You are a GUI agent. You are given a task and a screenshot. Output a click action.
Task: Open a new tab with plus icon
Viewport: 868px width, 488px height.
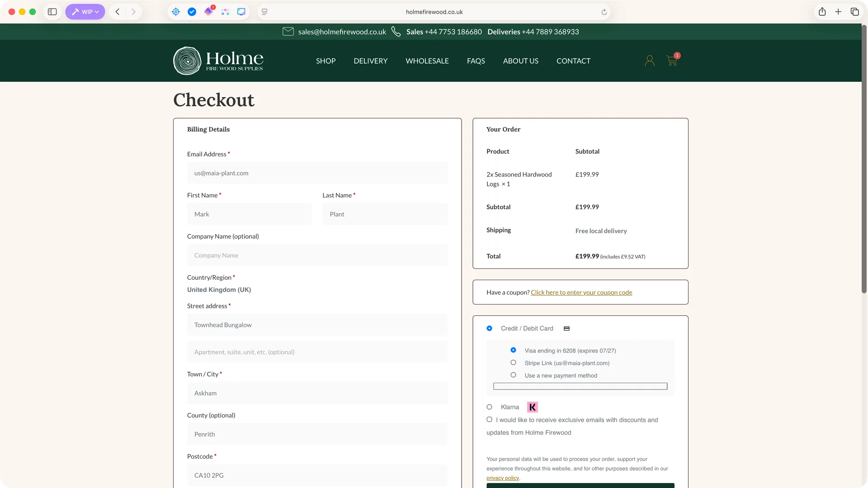(838, 12)
